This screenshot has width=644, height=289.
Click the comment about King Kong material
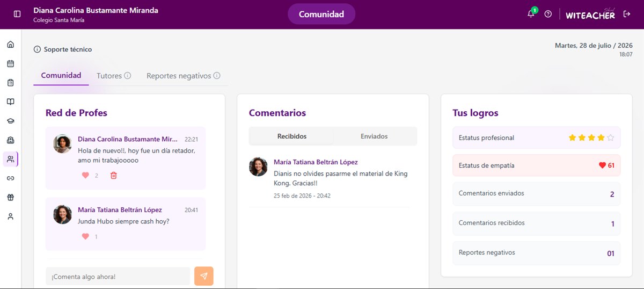coord(341,178)
